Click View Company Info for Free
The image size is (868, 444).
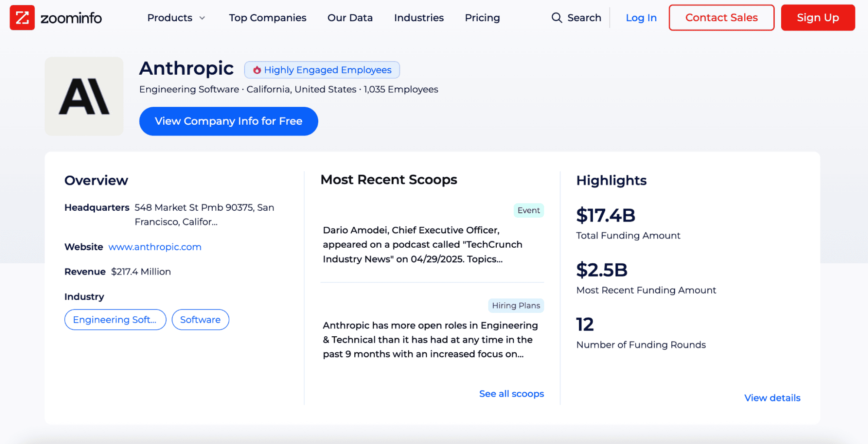pyautogui.click(x=228, y=121)
